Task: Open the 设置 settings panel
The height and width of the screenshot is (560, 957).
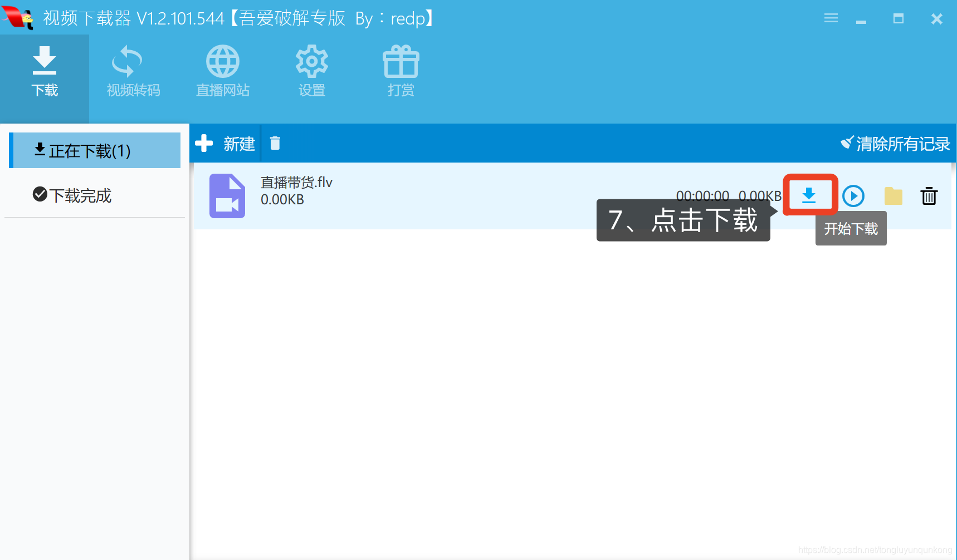Action: (x=311, y=71)
